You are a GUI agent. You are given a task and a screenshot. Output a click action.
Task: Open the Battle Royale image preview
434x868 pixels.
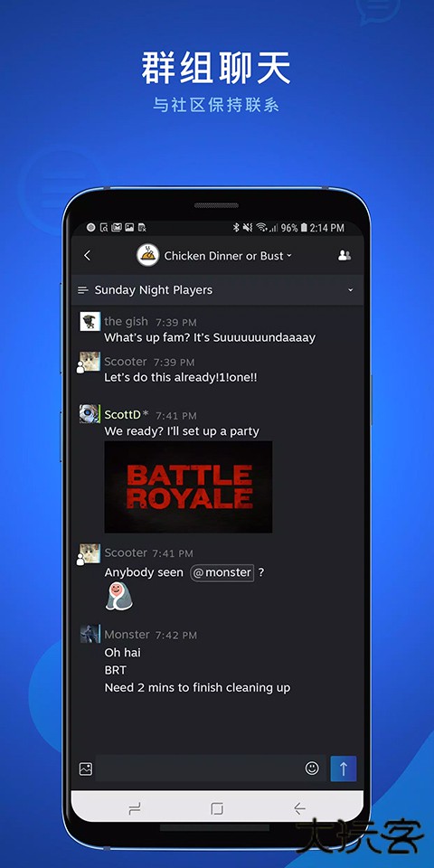pos(188,486)
